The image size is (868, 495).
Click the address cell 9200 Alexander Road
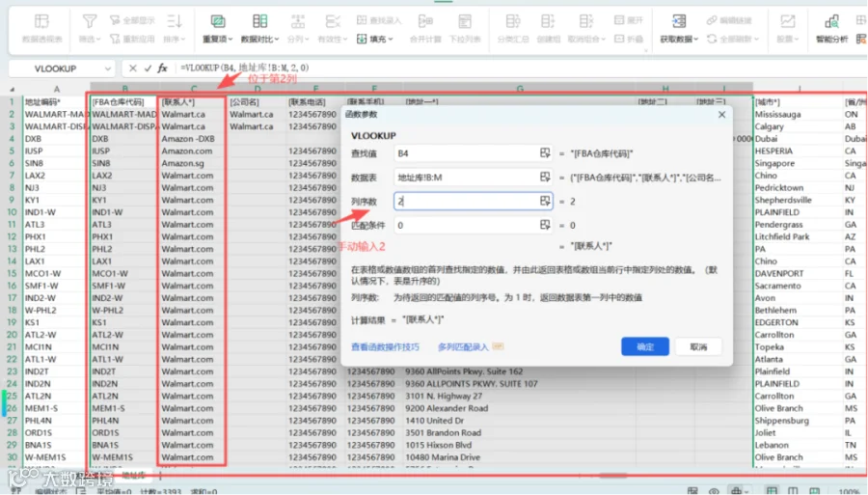pos(519,408)
